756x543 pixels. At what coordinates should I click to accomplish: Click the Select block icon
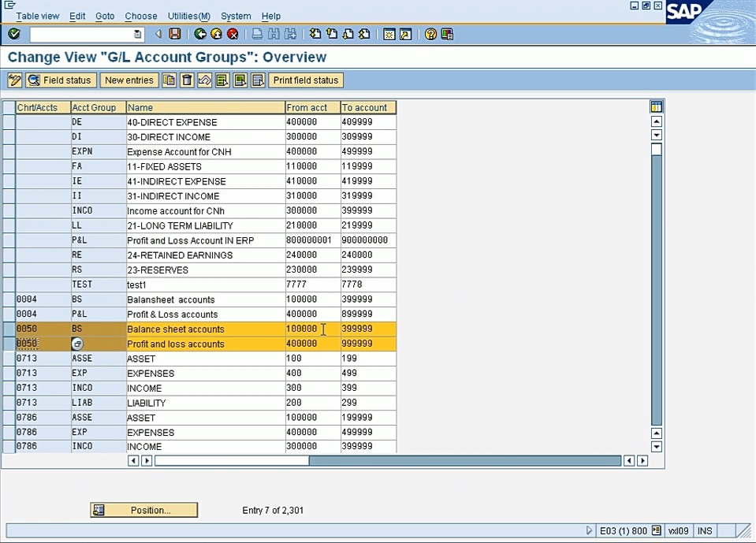coord(240,80)
